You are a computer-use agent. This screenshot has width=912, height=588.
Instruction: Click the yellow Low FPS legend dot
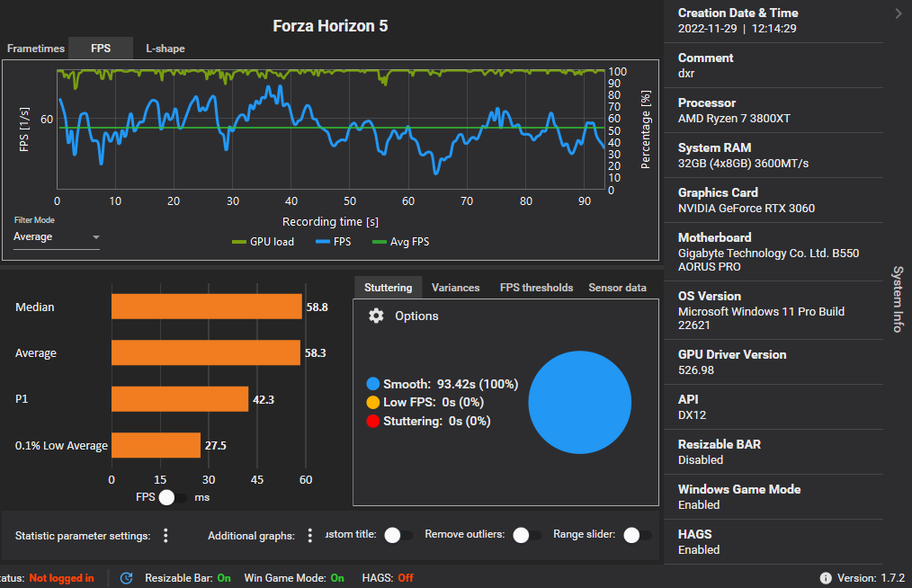[x=373, y=403]
